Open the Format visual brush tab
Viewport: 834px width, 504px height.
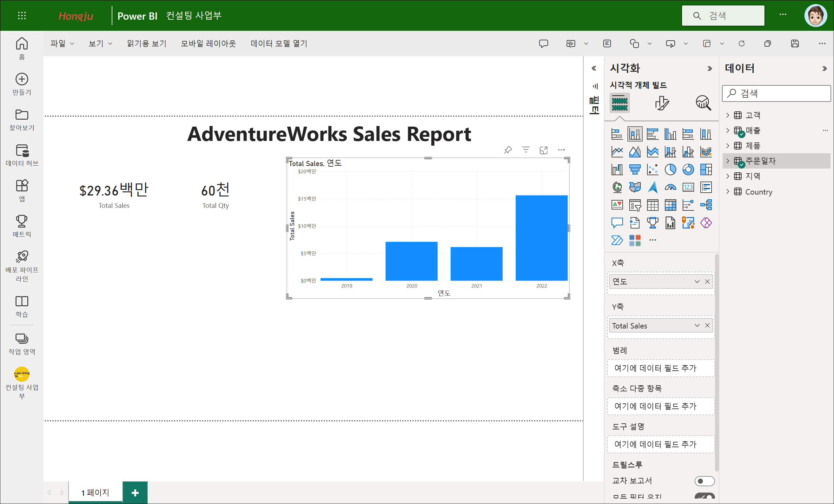tap(661, 103)
